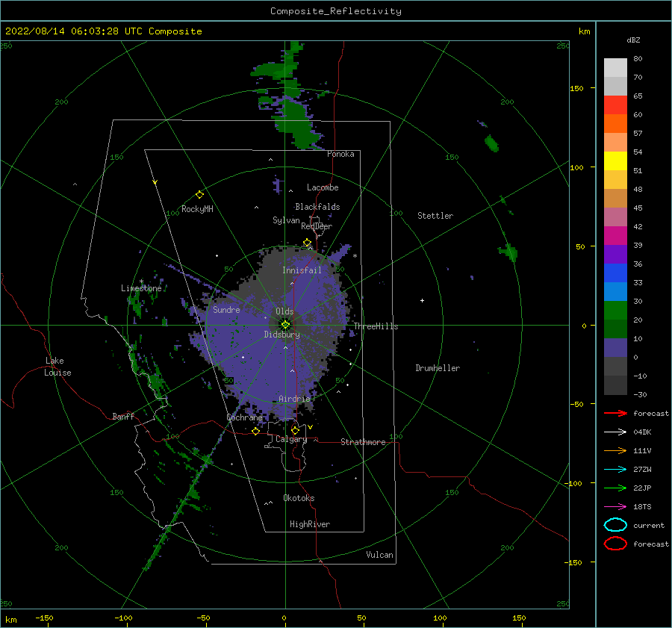Click the RockyMH label
Viewport: 672px width, 628px height.
(197, 209)
